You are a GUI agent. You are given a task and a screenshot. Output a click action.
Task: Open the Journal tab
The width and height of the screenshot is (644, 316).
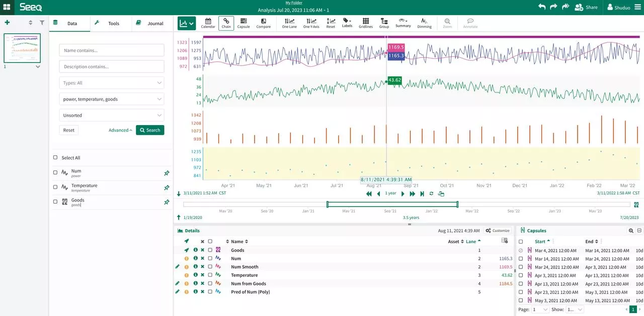point(151,23)
